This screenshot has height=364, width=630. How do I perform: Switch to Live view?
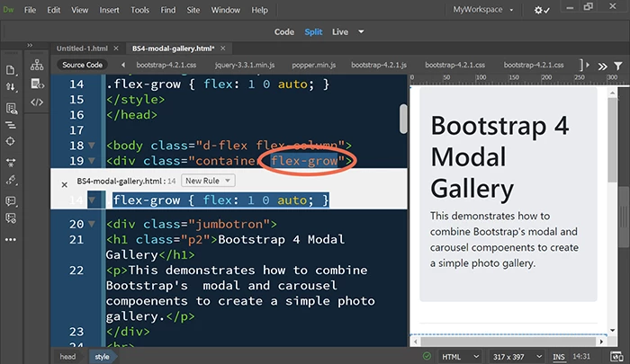340,31
